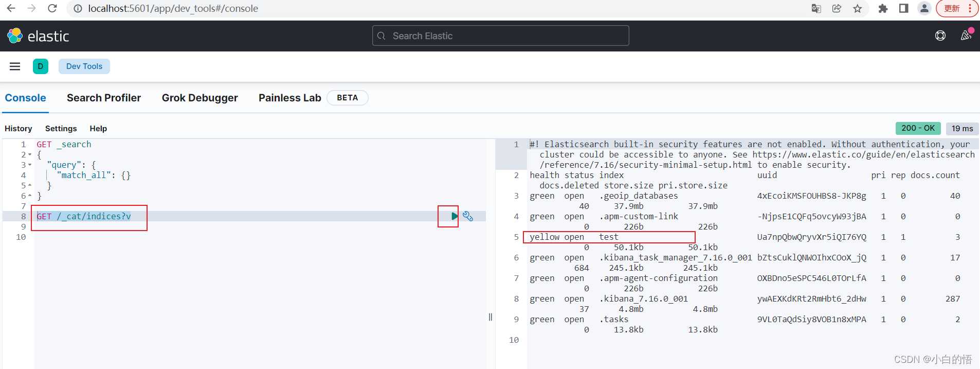Image resolution: width=980 pixels, height=369 pixels.
Task: Click the fold marker at editor line 6
Action: click(30, 196)
